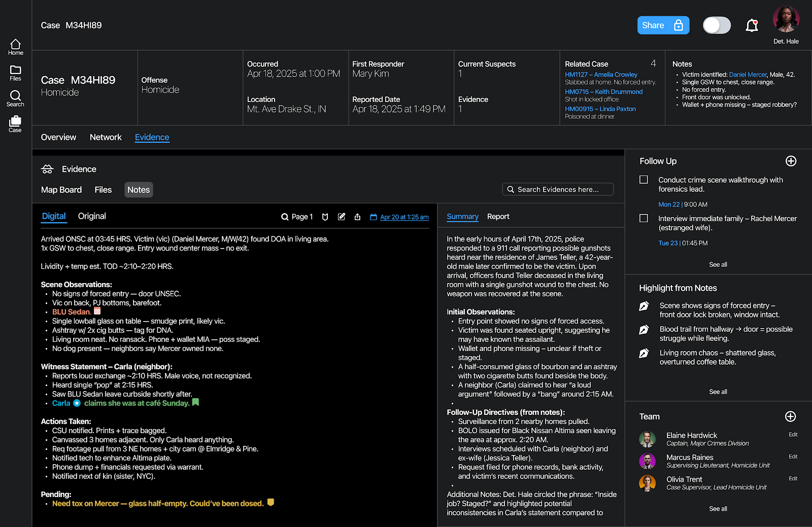This screenshot has width=812, height=527.
Task: Select the Evidence tab
Action: [x=152, y=137]
